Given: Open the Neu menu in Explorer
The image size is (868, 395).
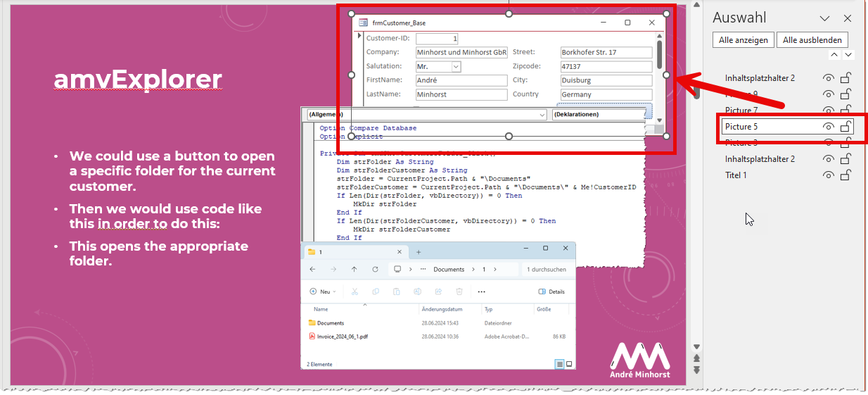Looking at the screenshot, I should tap(323, 291).
